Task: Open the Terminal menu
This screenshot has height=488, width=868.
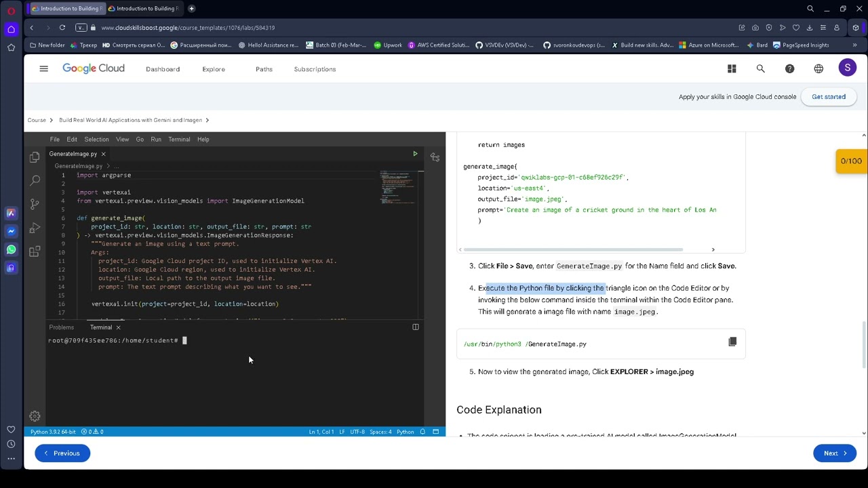Action: (x=179, y=139)
